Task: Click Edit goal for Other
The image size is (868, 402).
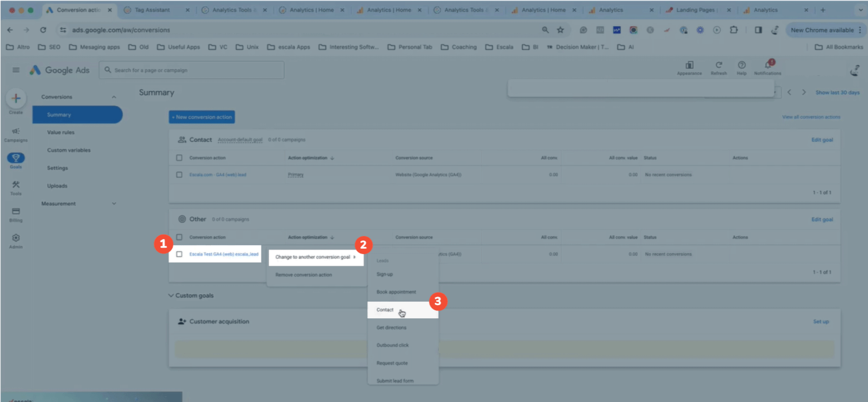Action: [822, 220]
